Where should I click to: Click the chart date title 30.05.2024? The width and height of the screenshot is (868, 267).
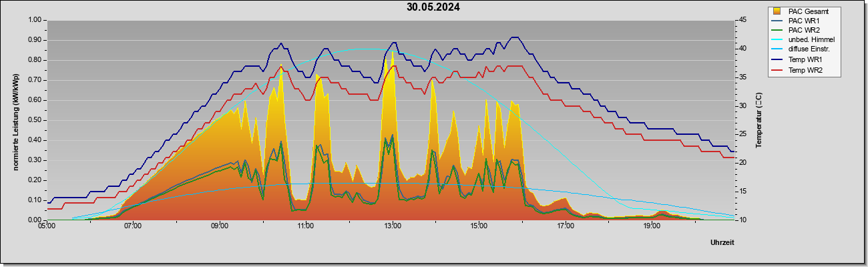[x=433, y=7]
